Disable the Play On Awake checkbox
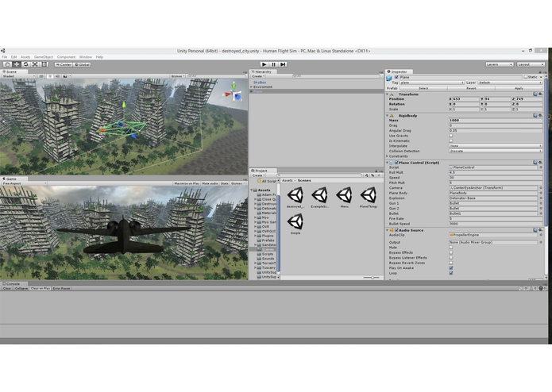This screenshot has height=392, width=552. pyautogui.click(x=450, y=268)
